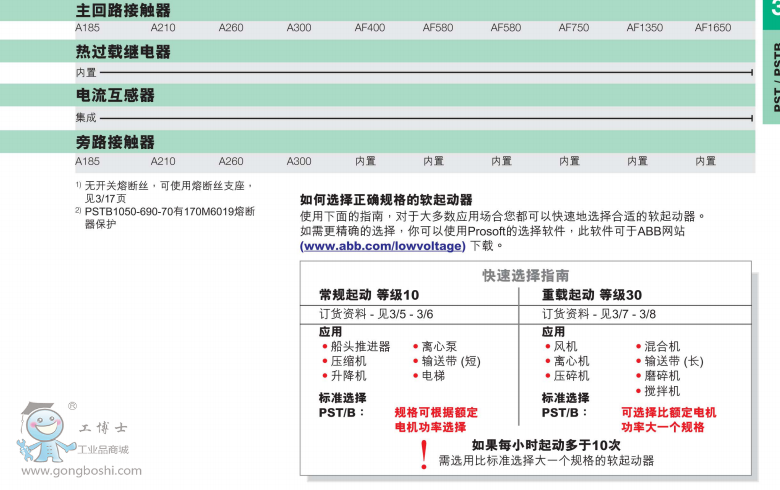The height and width of the screenshot is (490, 780).
Task: Click the red exclamation mark warning icon
Action: coord(424,453)
